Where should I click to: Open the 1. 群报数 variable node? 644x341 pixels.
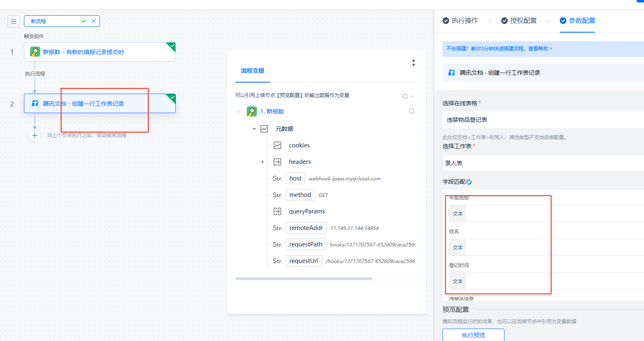(x=272, y=111)
